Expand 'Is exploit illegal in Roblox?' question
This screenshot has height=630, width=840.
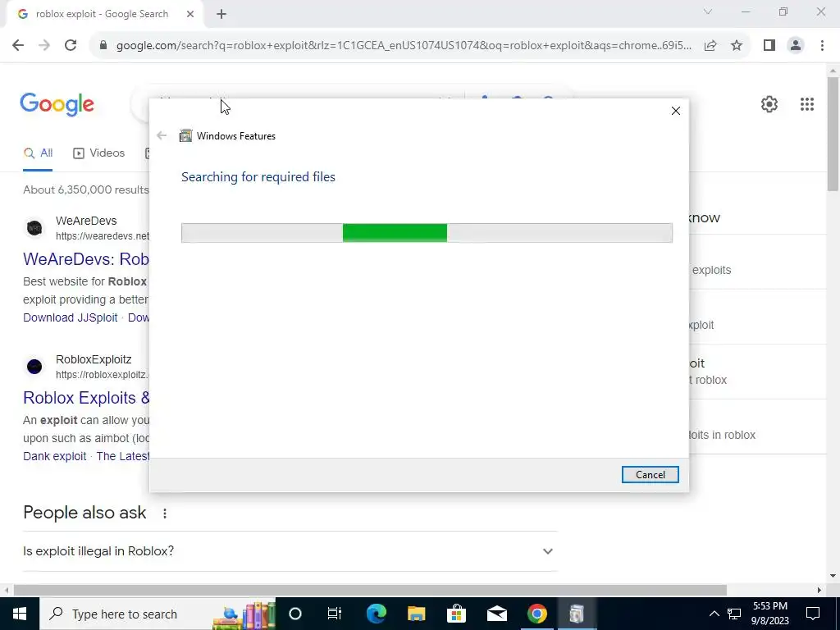[290, 551]
